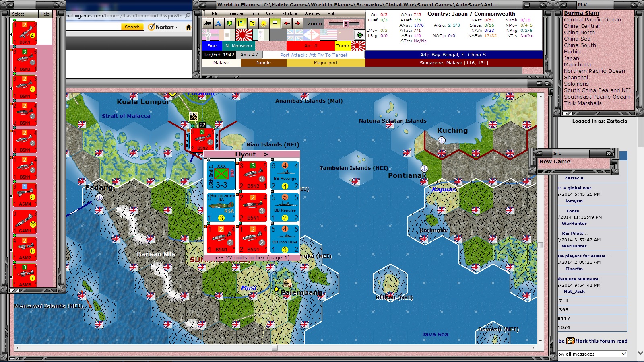Image resolution: width=644 pixels, height=362 pixels.
Task: Follow the RE: Pilots forum link
Action: [x=572, y=233]
